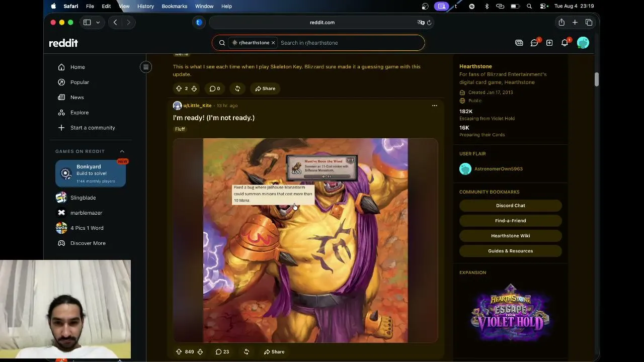644x362 pixels.
Task: Collapse the Reddit navigation sidebar
Action: point(146,67)
